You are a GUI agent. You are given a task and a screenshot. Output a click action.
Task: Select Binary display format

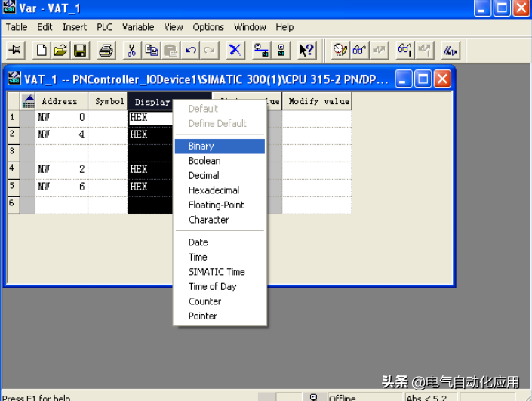tap(201, 146)
